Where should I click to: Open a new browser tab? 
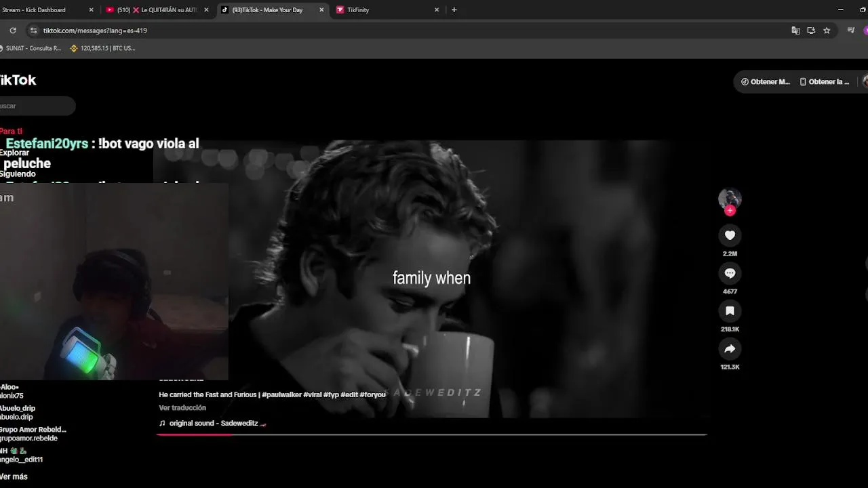pos(454,10)
